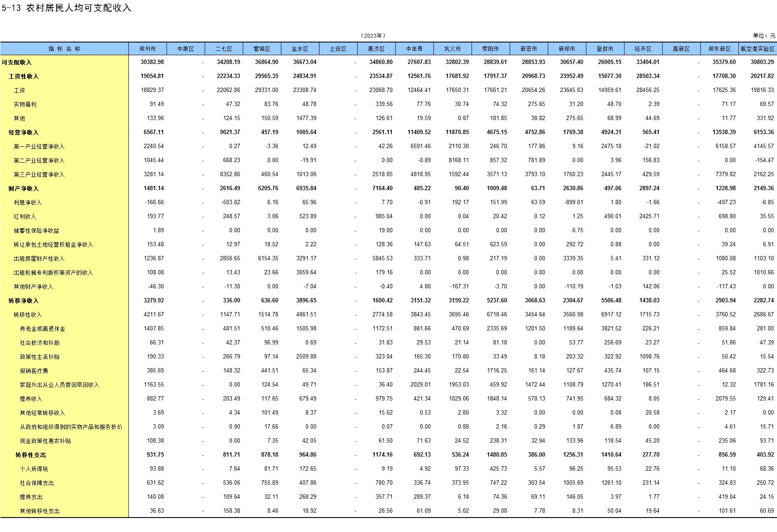This screenshot has width=777, height=532.
Task: Click the 郑州市 column header
Action: [x=147, y=49]
